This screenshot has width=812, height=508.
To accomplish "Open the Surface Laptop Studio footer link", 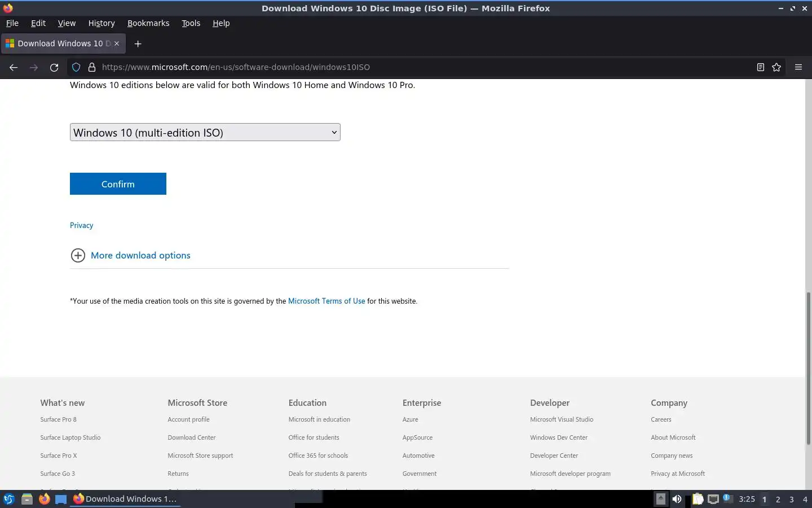I will 70,437.
